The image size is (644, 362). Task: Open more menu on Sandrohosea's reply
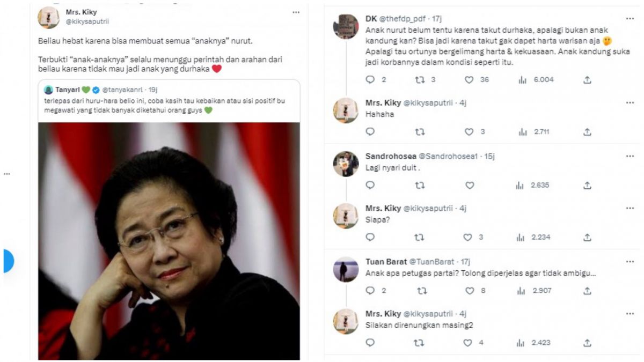click(x=629, y=156)
